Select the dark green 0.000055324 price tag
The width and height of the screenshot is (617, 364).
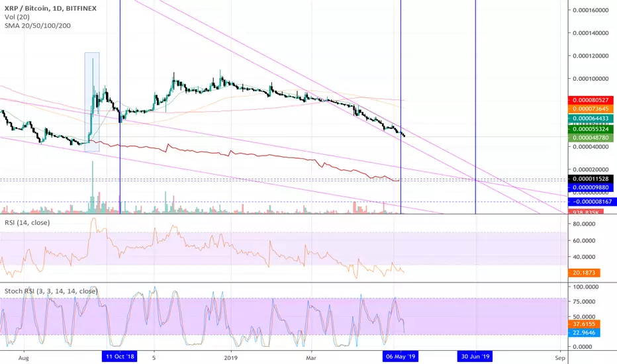click(x=591, y=129)
